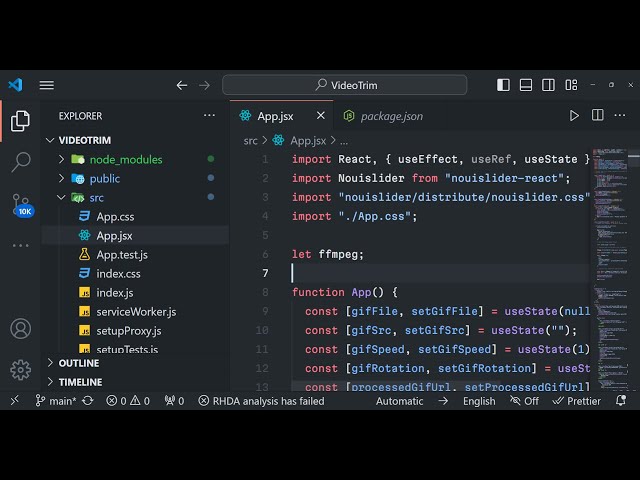
Task: Expand the TIMELINE section
Action: (x=80, y=382)
